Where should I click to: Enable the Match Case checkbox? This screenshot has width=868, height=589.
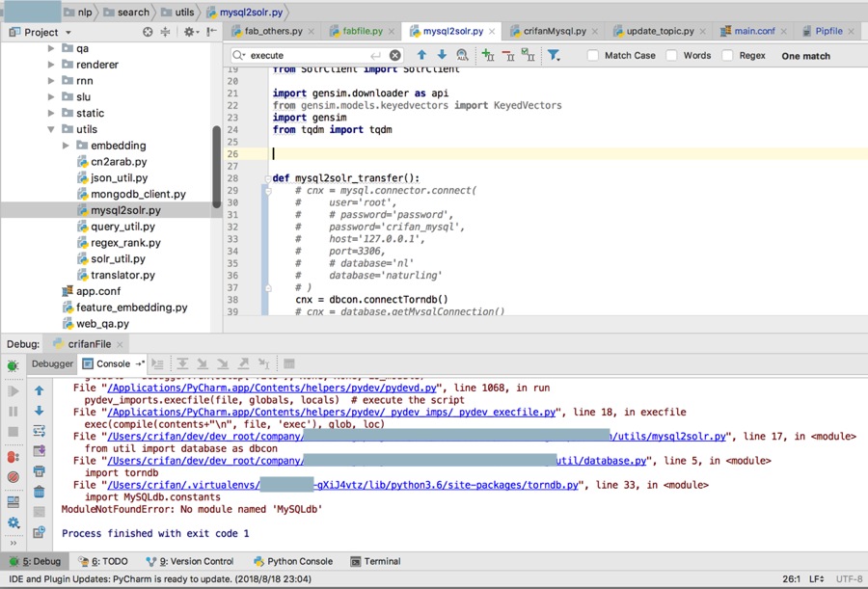tap(593, 56)
